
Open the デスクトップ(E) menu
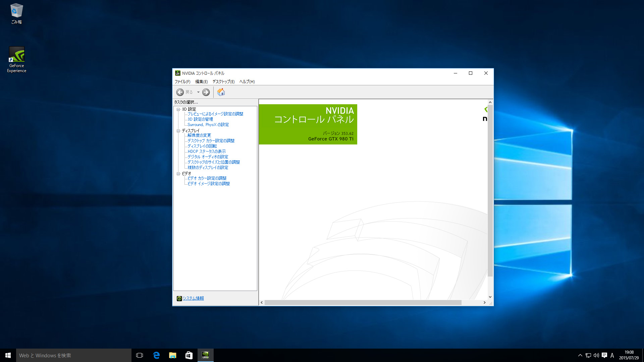223,82
